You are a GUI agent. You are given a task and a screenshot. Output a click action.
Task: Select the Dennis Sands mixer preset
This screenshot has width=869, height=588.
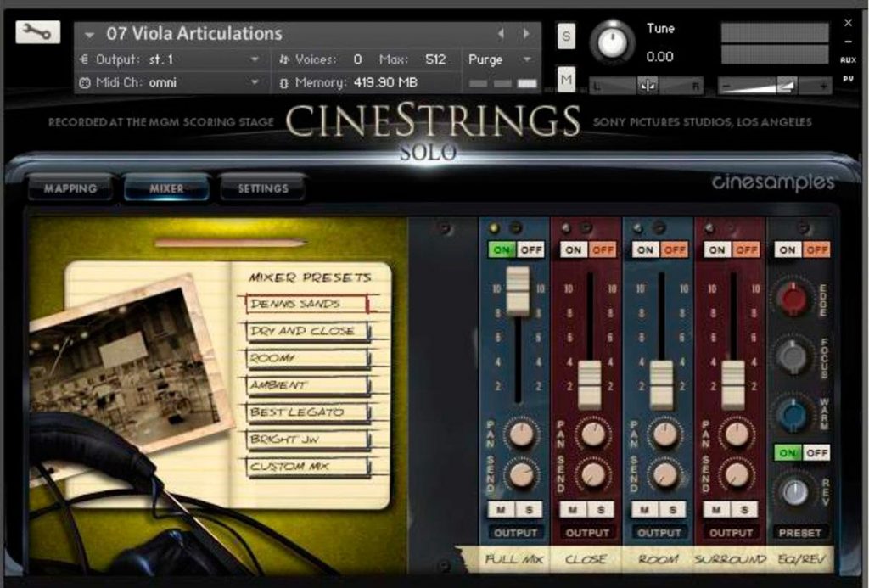click(x=306, y=304)
